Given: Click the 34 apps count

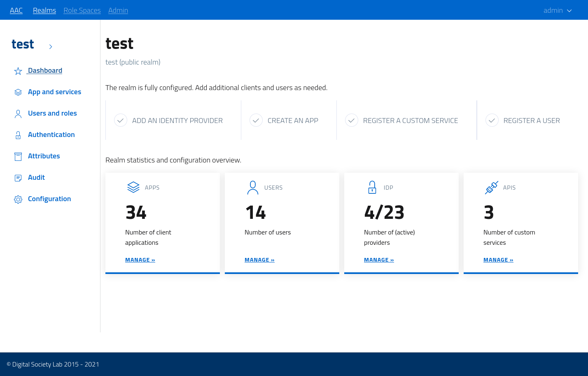Looking at the screenshot, I should pyautogui.click(x=136, y=212).
